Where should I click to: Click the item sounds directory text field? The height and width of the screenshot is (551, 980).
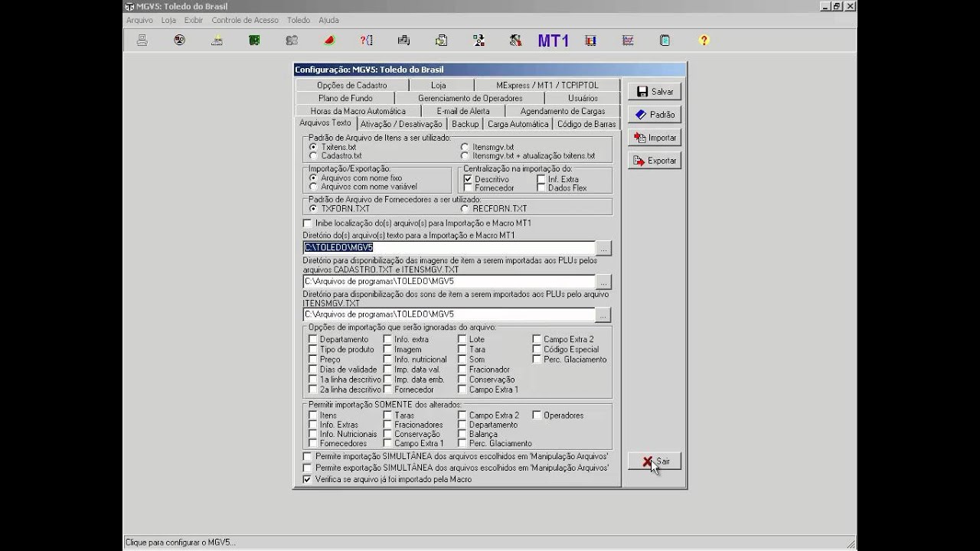pos(449,315)
